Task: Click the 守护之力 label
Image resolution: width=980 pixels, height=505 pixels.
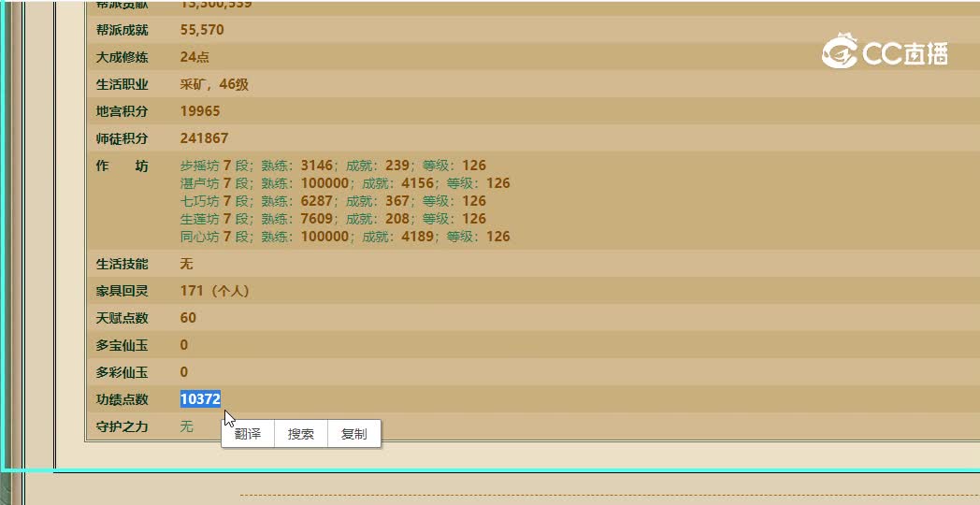Action: (x=122, y=426)
